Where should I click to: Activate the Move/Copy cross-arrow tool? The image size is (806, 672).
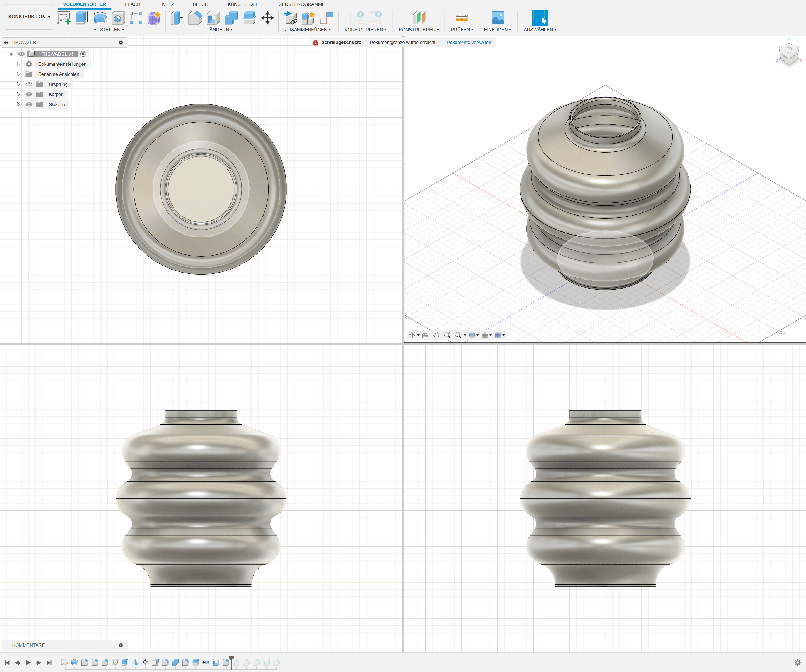point(267,18)
